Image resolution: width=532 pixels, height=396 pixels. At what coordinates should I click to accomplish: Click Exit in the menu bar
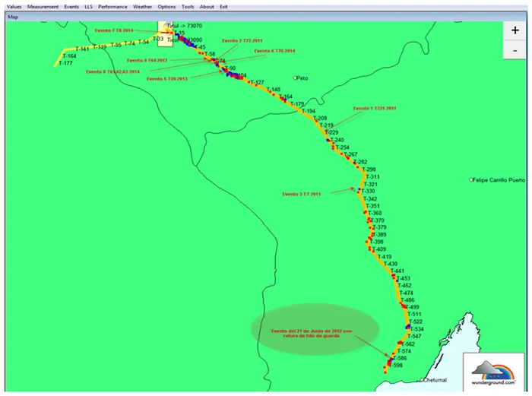[223, 6]
